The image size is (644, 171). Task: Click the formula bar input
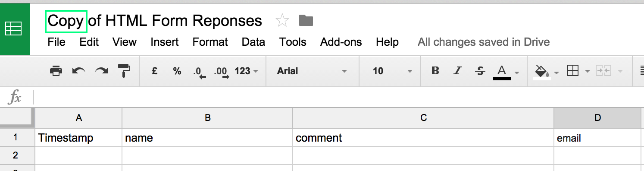pos(338,98)
